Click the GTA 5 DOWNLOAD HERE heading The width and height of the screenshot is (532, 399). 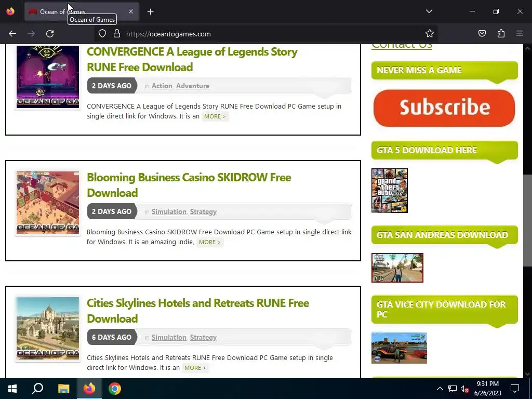[427, 150]
